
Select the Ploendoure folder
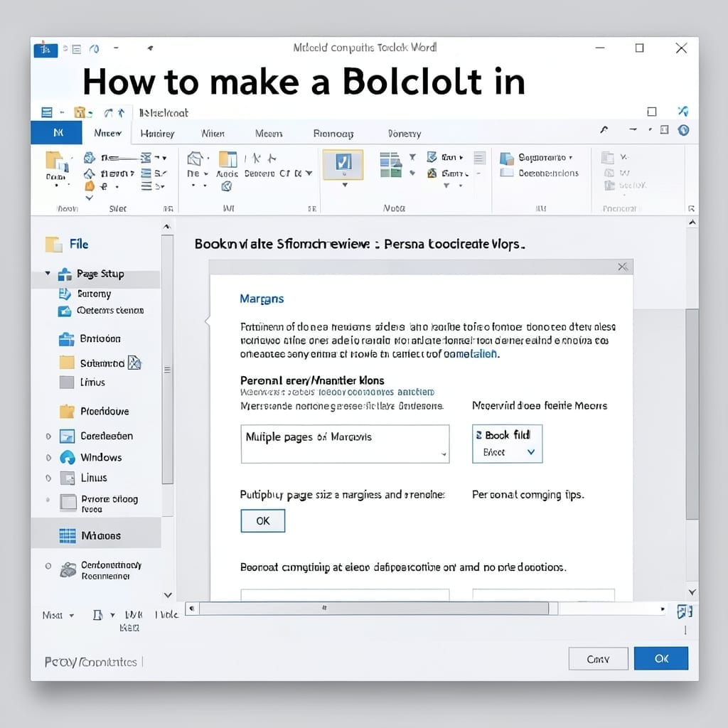pos(95,412)
